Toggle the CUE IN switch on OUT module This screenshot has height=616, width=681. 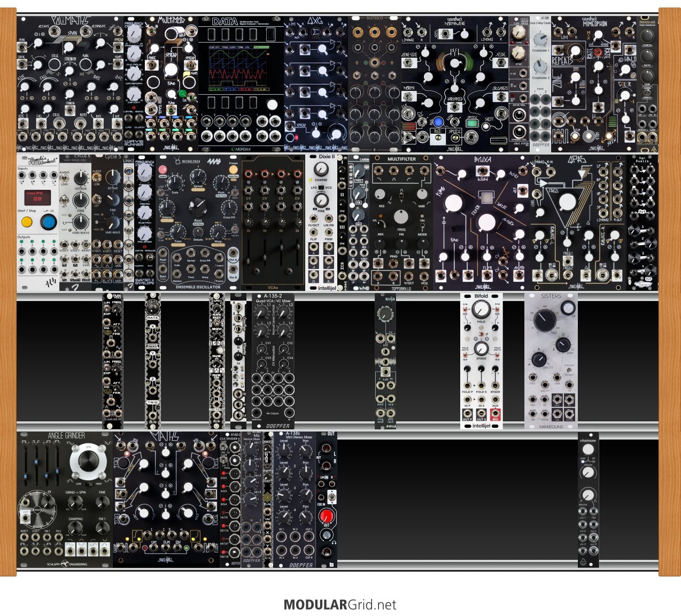tap(332, 497)
